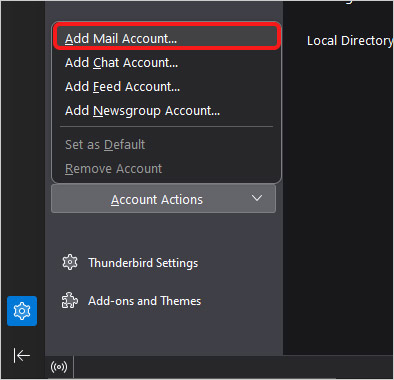The width and height of the screenshot is (394, 380).
Task: Collapse the Account Actions dropdown button
Action: pos(163,199)
